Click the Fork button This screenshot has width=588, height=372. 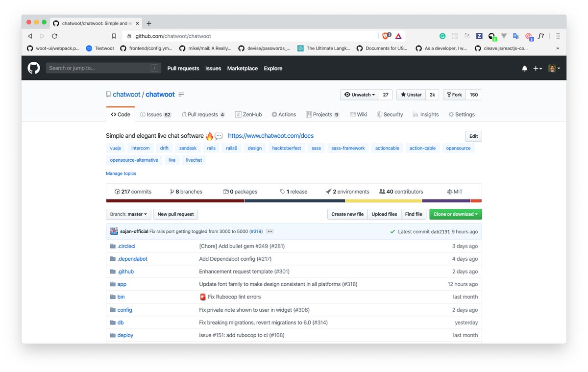[x=454, y=95]
